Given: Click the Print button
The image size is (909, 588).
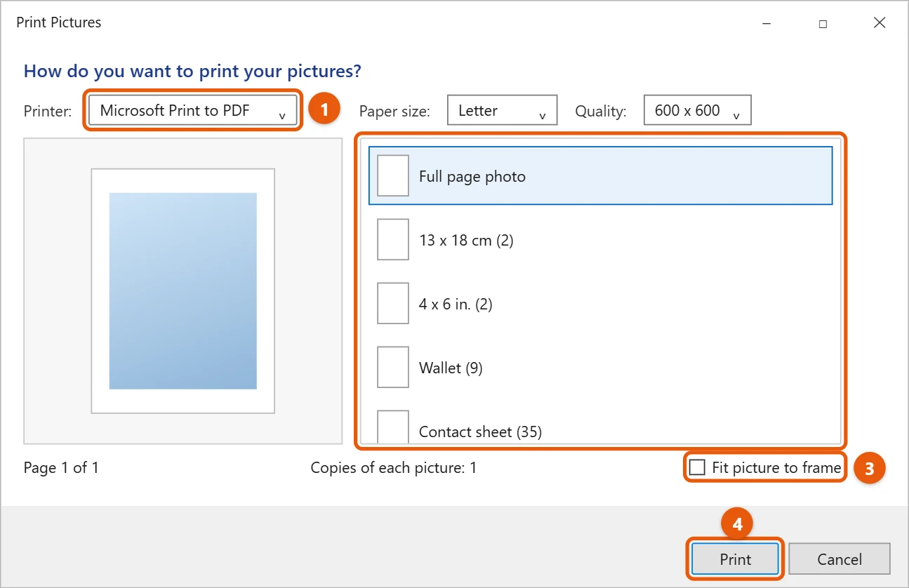Looking at the screenshot, I should click(736, 559).
